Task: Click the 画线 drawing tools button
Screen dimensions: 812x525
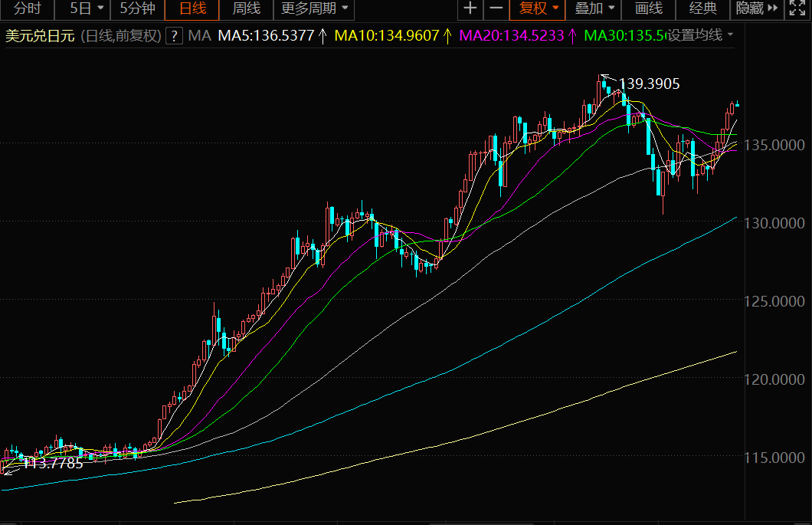Action: (x=648, y=8)
